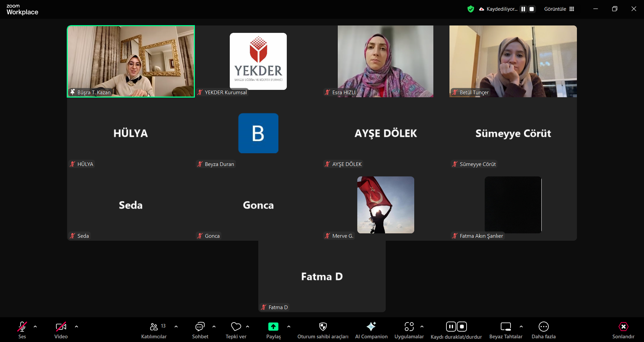Click muted mic icon beside Merve G.
Image resolution: width=644 pixels, height=342 pixels.
pyautogui.click(x=327, y=236)
